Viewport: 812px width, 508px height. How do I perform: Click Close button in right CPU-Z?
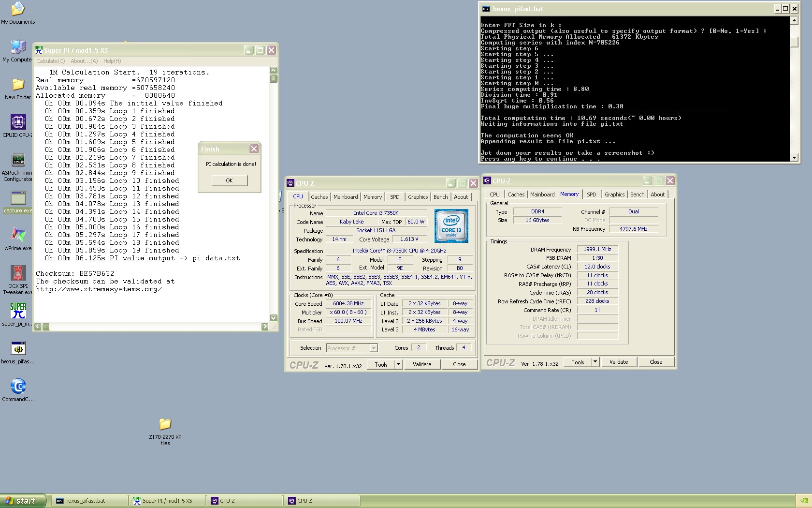656,362
